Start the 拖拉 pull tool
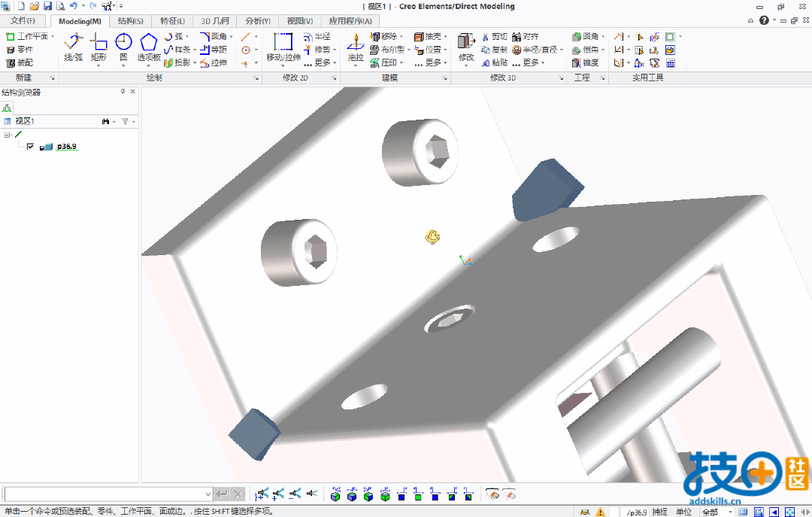The image size is (812, 517). tap(355, 47)
